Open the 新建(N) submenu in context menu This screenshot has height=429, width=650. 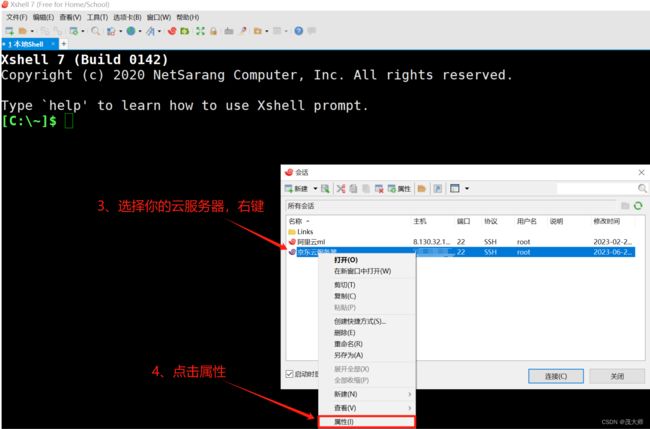coord(367,394)
